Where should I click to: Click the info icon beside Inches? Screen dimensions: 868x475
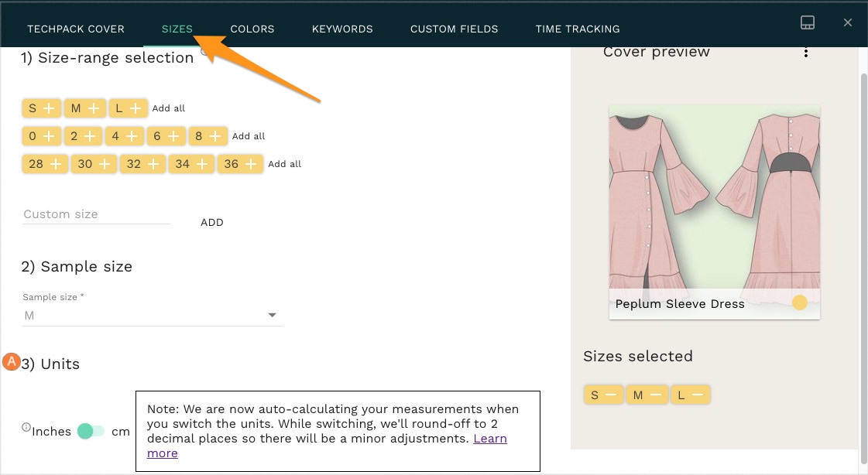pos(26,427)
